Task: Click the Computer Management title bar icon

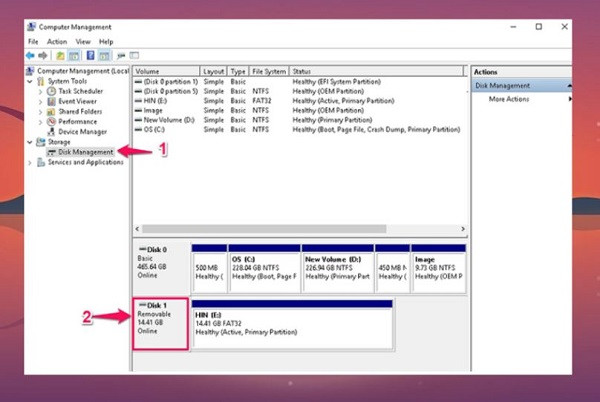Action: 31,27
